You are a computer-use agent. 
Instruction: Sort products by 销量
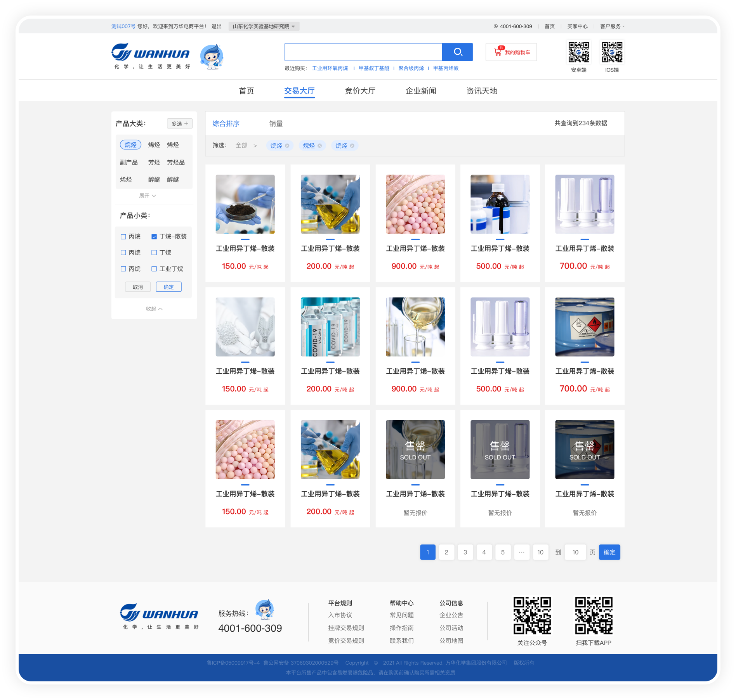pyautogui.click(x=276, y=124)
